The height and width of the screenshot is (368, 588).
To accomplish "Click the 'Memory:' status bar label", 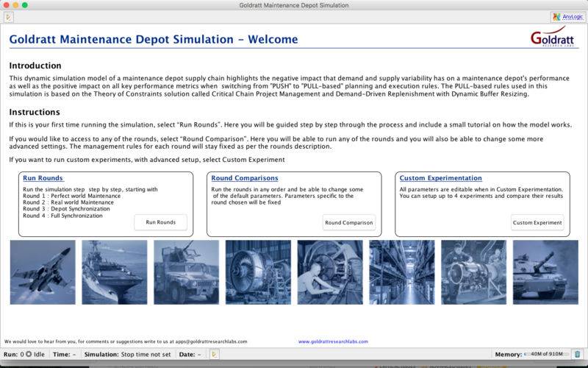I will coord(509,355).
